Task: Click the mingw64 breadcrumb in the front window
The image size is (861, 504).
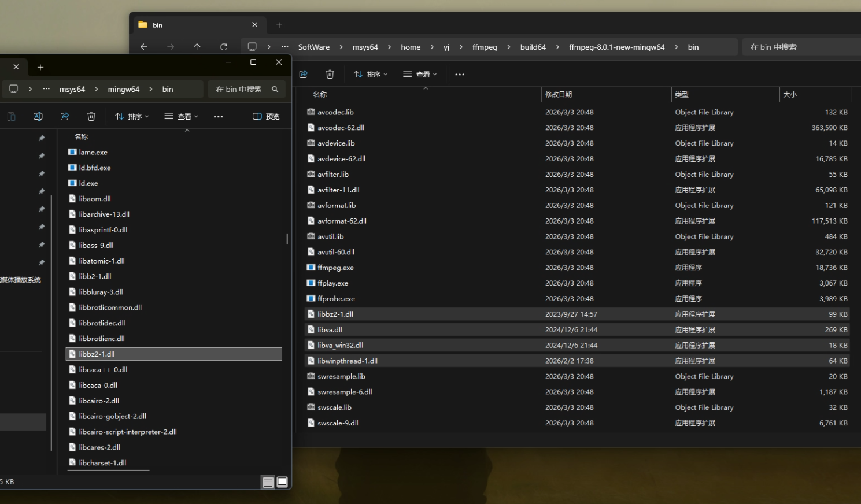Action: click(123, 89)
